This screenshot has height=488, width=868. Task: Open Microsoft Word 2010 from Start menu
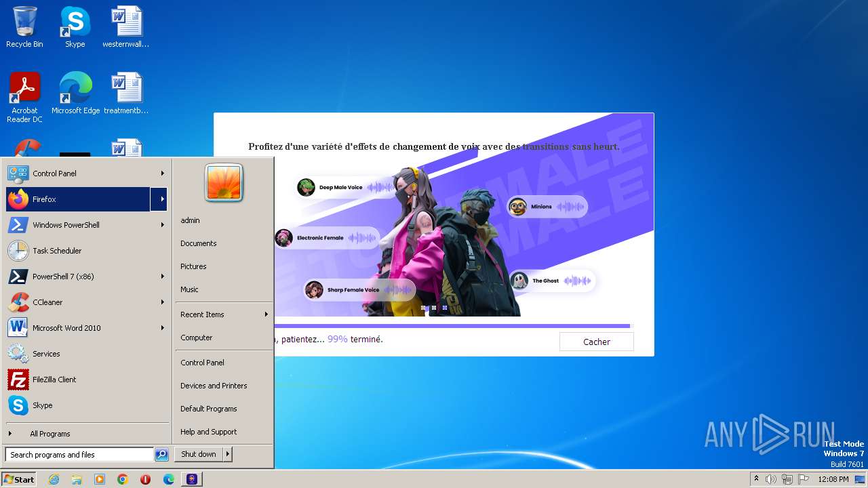(78, 328)
